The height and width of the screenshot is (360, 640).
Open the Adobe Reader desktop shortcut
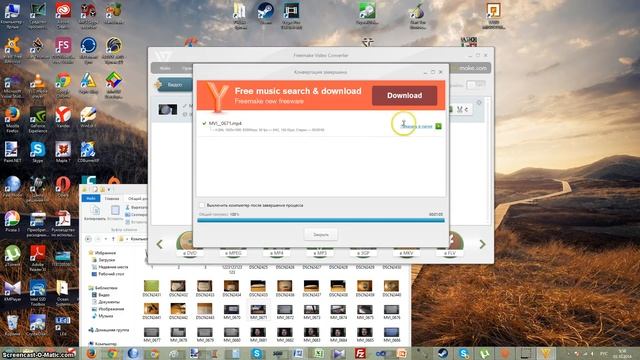[x=38, y=258]
